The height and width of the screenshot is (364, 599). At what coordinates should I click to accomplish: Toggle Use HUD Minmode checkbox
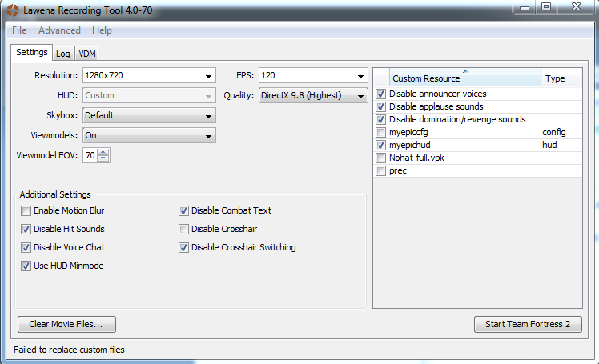click(26, 266)
